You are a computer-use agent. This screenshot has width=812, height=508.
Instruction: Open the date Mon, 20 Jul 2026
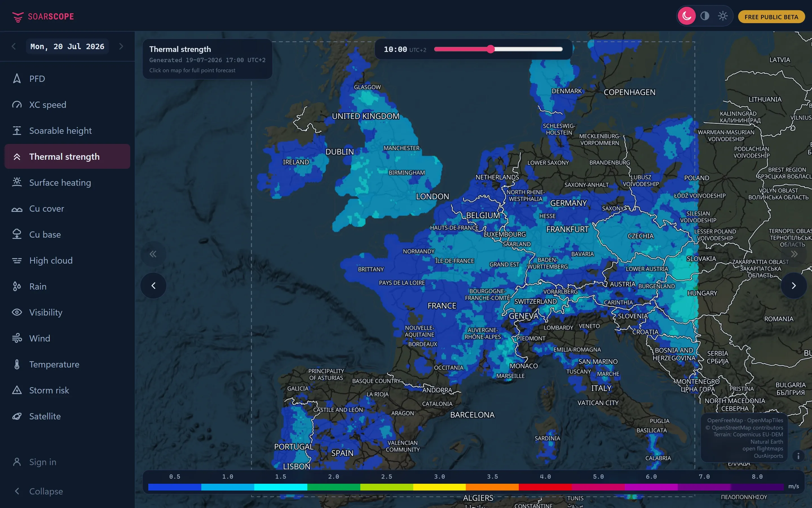pos(67,46)
